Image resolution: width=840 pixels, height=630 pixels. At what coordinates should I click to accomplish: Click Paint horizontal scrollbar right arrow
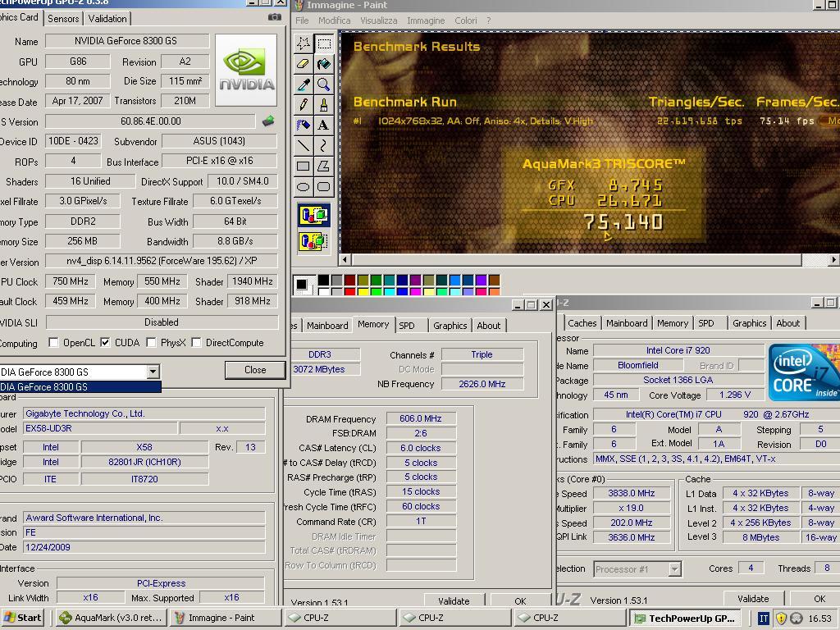833,260
